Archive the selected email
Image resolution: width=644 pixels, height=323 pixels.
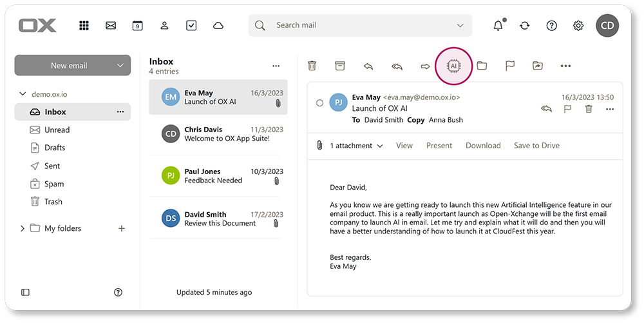340,66
